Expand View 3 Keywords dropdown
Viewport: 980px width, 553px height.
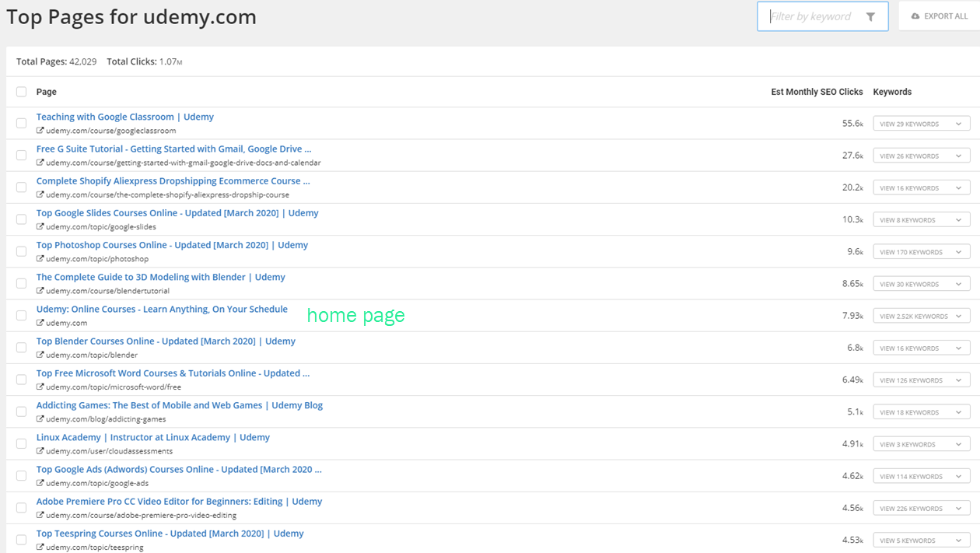pyautogui.click(x=922, y=444)
